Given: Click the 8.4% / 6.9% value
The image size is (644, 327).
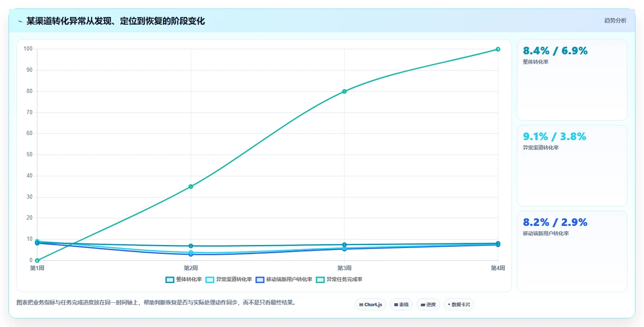Looking at the screenshot, I should (x=555, y=51).
